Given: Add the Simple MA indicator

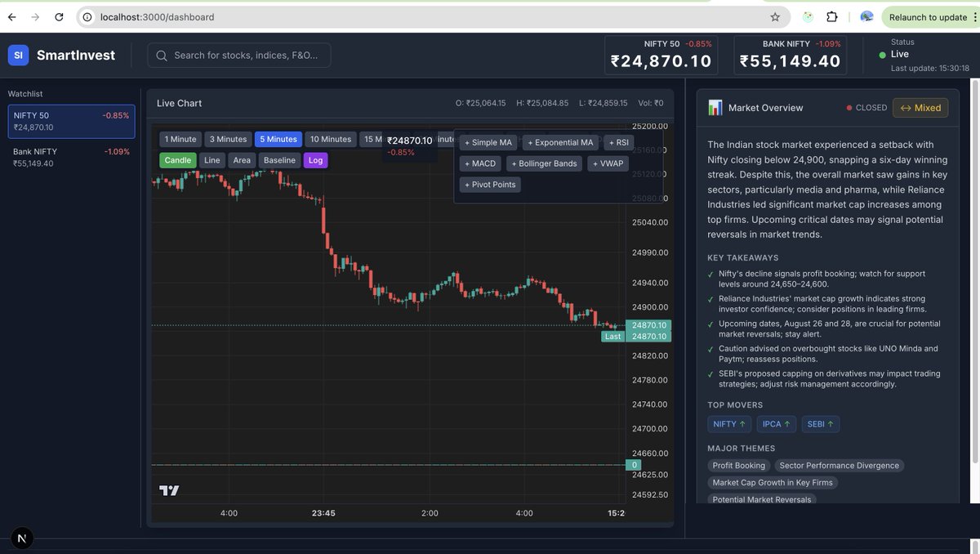Looking at the screenshot, I should click(x=488, y=142).
